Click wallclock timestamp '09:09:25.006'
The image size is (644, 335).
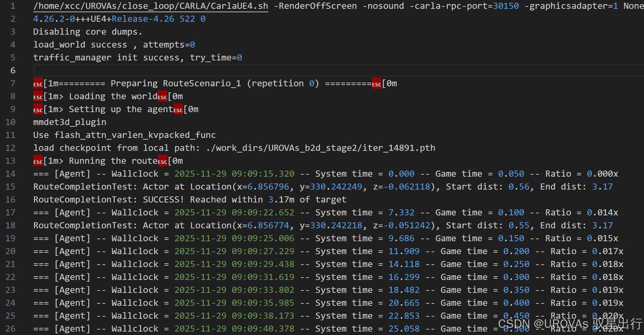pos(263,239)
